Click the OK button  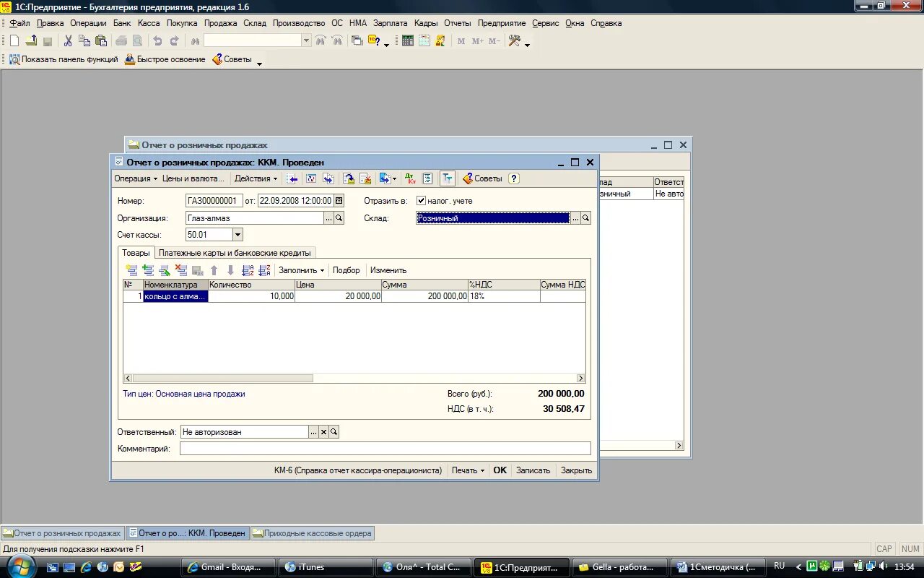click(x=500, y=470)
